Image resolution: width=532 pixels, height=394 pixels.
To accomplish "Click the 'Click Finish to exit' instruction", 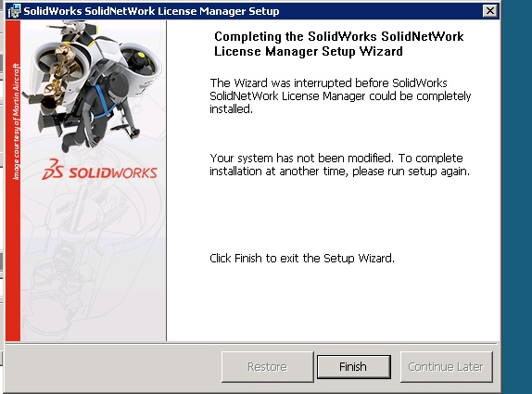I will pos(302,259).
